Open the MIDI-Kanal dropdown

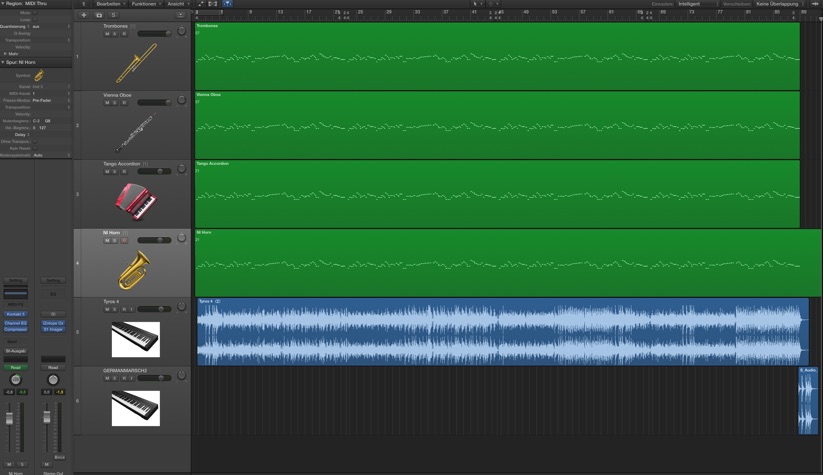50,94
